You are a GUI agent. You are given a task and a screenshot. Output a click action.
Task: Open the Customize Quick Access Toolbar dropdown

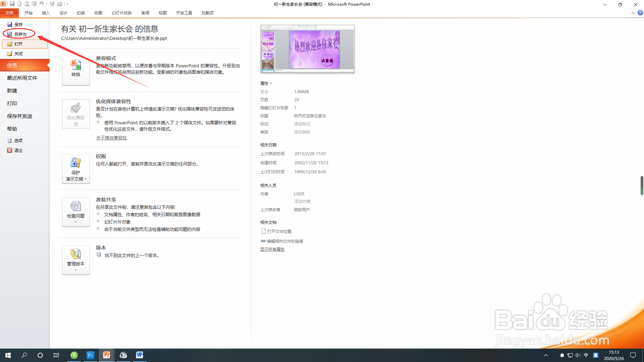[x=67, y=4]
